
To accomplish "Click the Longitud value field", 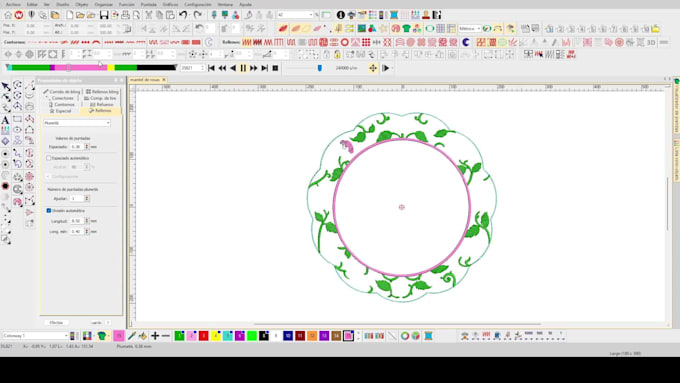I will click(77, 221).
